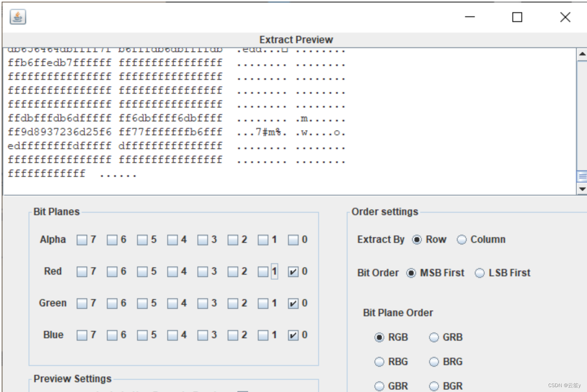Enable Alpha bit plane 3
Image resolution: width=587 pixels, height=392 pixels.
tap(203, 240)
